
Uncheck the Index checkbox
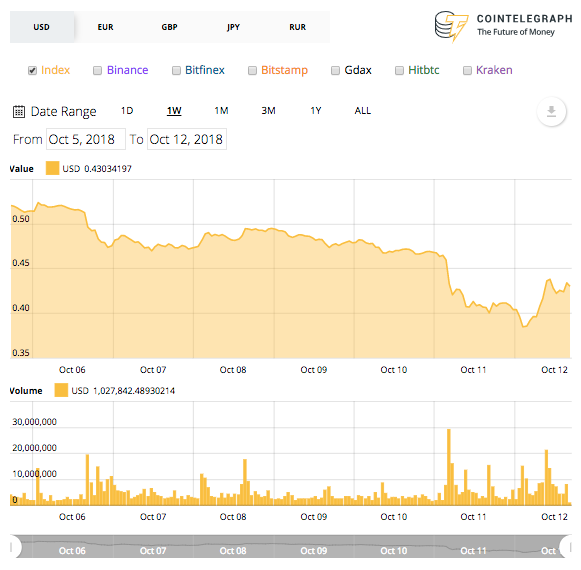pyautogui.click(x=32, y=70)
